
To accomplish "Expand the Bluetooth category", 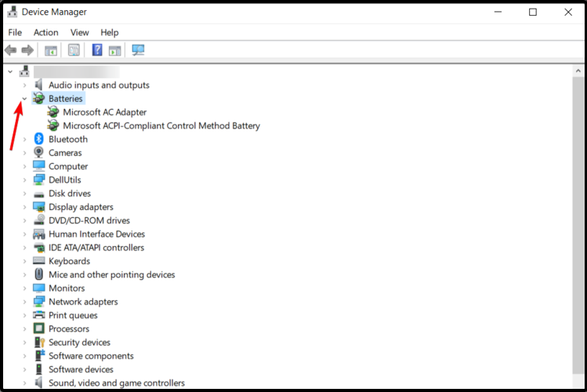I will pos(25,140).
